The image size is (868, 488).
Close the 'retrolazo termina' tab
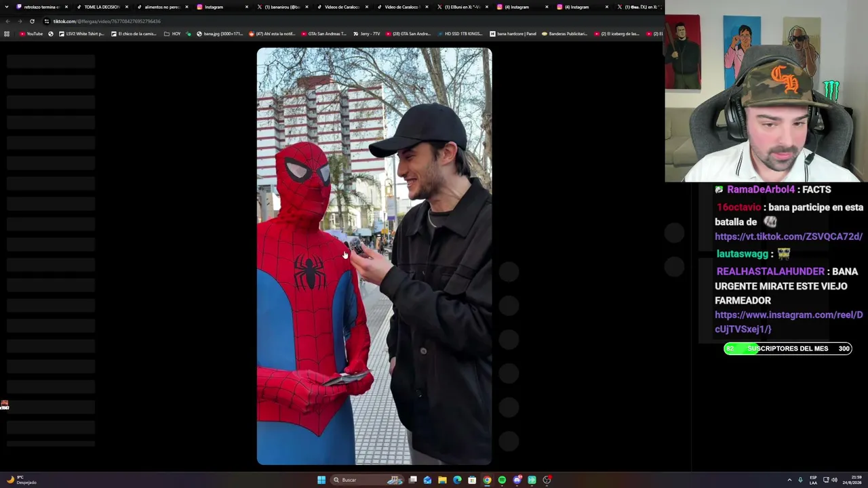pos(66,7)
